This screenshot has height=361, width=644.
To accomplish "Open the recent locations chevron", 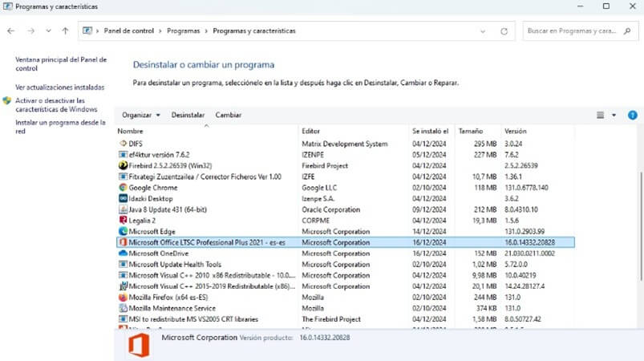I will pos(48,30).
